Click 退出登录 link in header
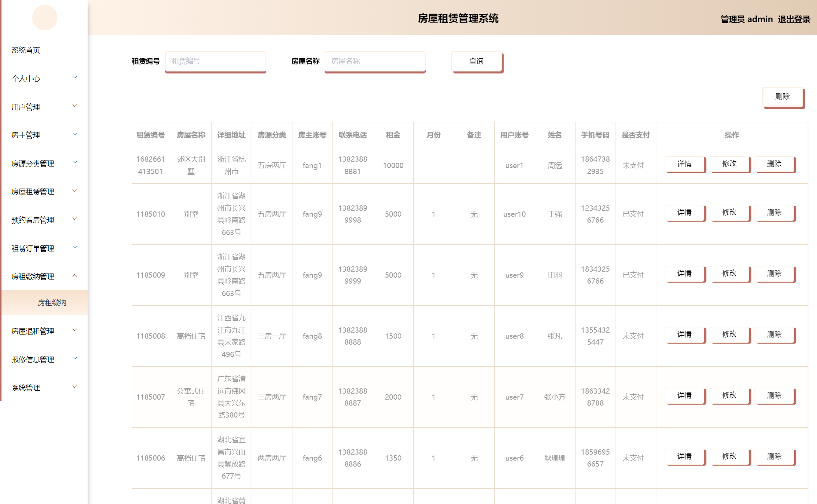 point(794,19)
